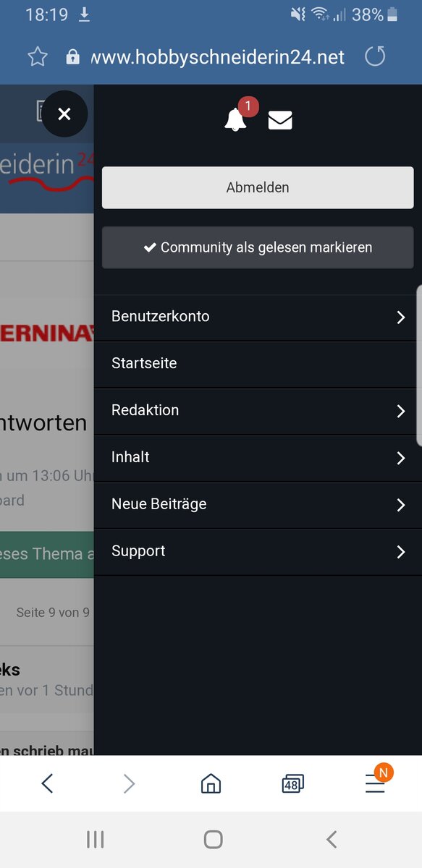Go to browser home icon

coord(211,783)
